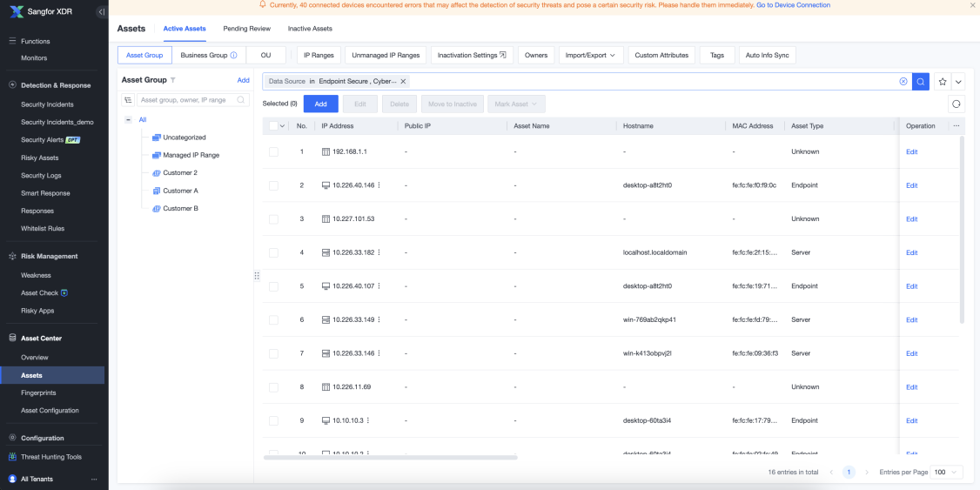Viewport: 980px width, 490px height.
Task: Open All Tenants more options ellipsis
Action: pyautogui.click(x=94, y=479)
